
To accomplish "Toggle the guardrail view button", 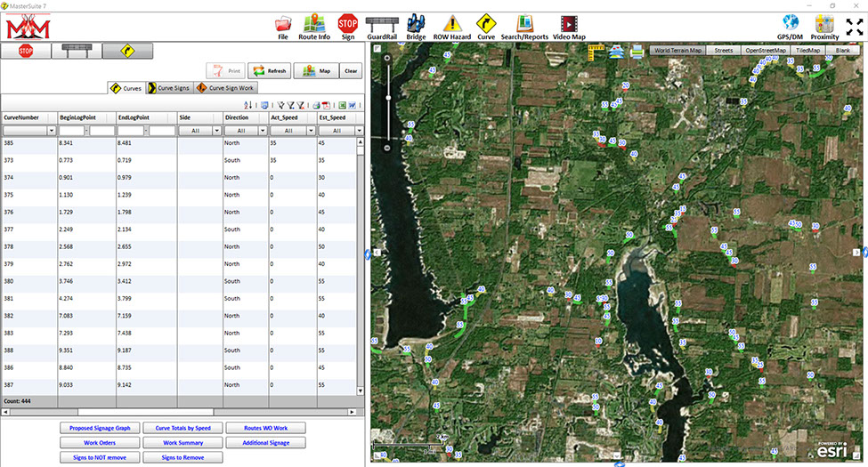I will (x=76, y=52).
